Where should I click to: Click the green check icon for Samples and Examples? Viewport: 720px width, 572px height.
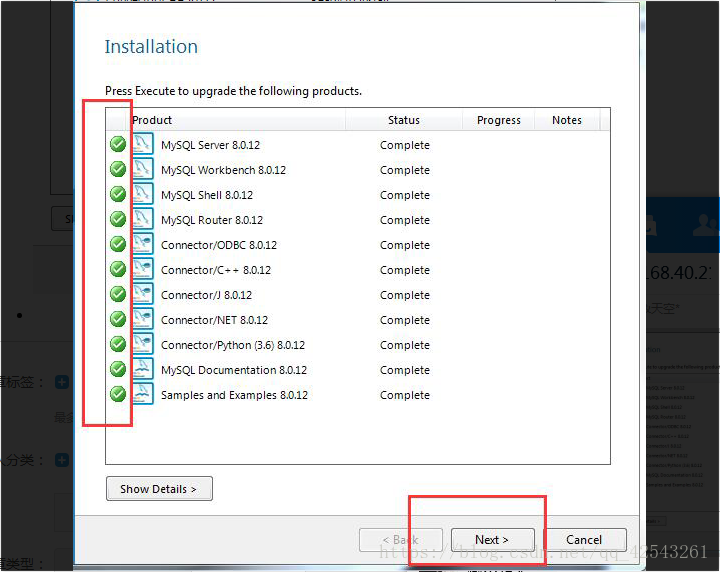pos(118,394)
